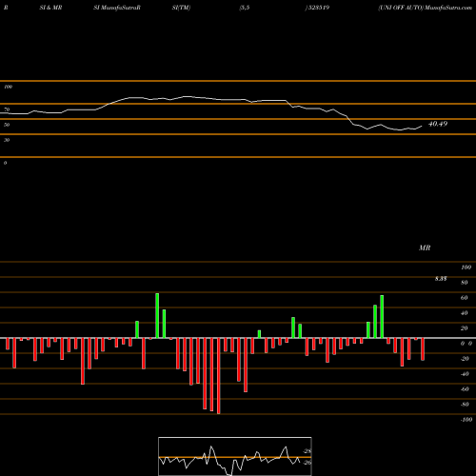
Task: Click the -28 label in mini chart
Action: [x=307, y=451]
